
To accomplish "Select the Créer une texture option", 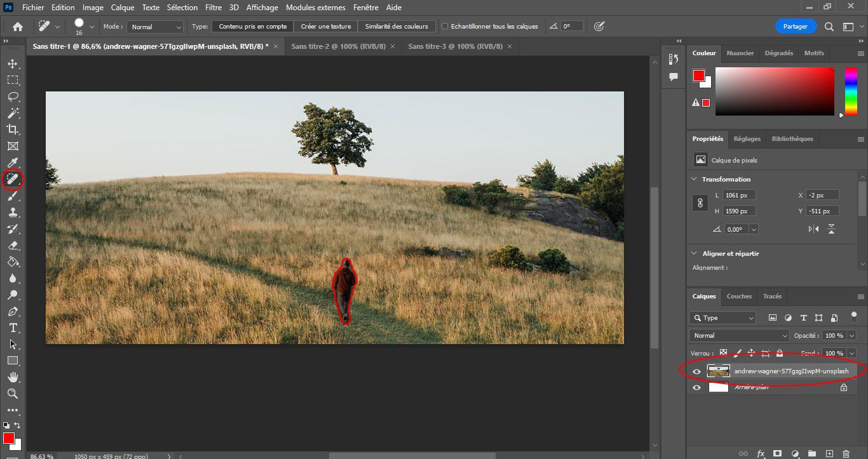I will 325,27.
